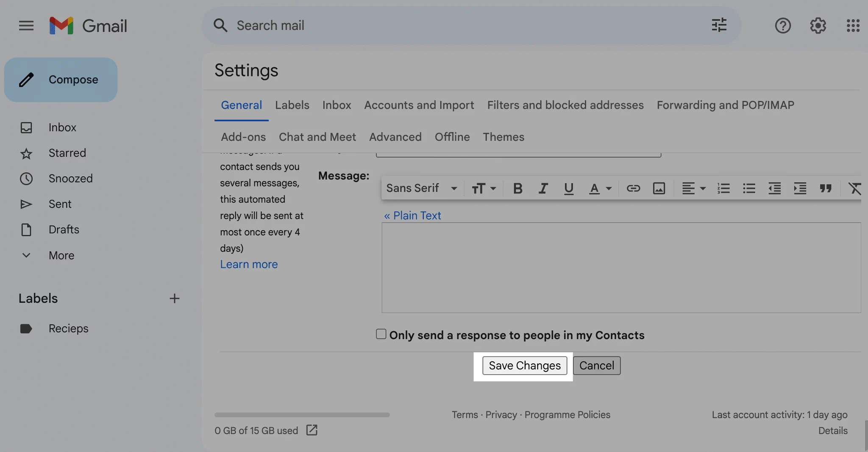This screenshot has height=452, width=868.
Task: Open the Privacy link
Action: [x=501, y=415]
